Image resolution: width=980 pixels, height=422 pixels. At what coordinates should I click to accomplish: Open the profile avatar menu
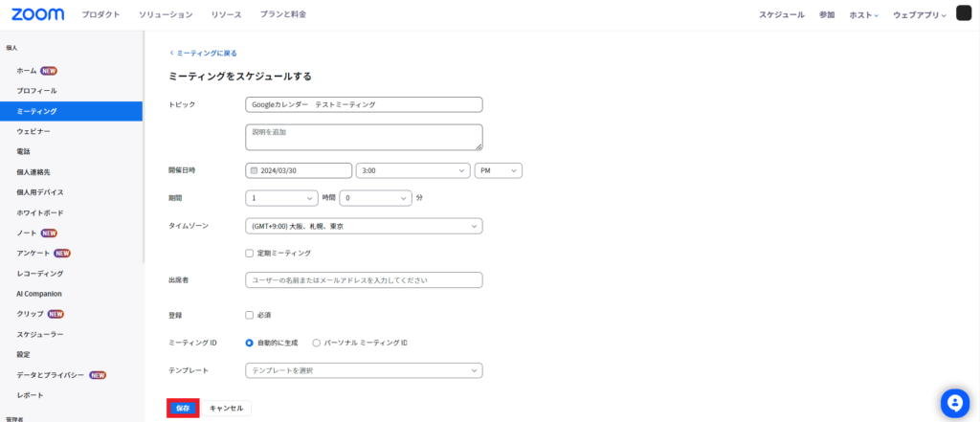964,14
